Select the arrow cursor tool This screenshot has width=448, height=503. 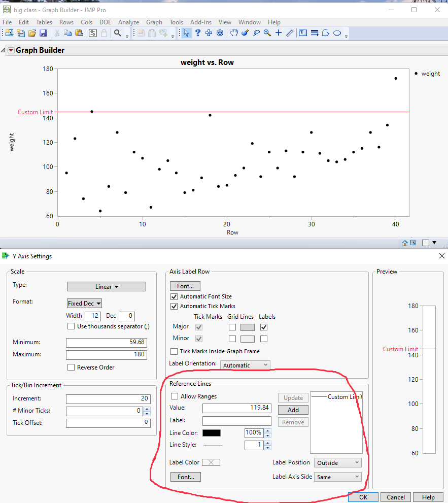click(186, 33)
